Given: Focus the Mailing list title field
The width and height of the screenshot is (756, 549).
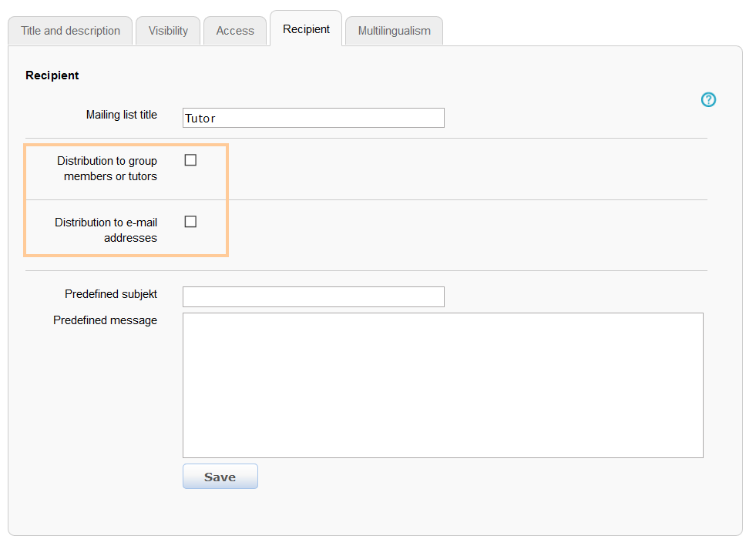Looking at the screenshot, I should point(313,118).
